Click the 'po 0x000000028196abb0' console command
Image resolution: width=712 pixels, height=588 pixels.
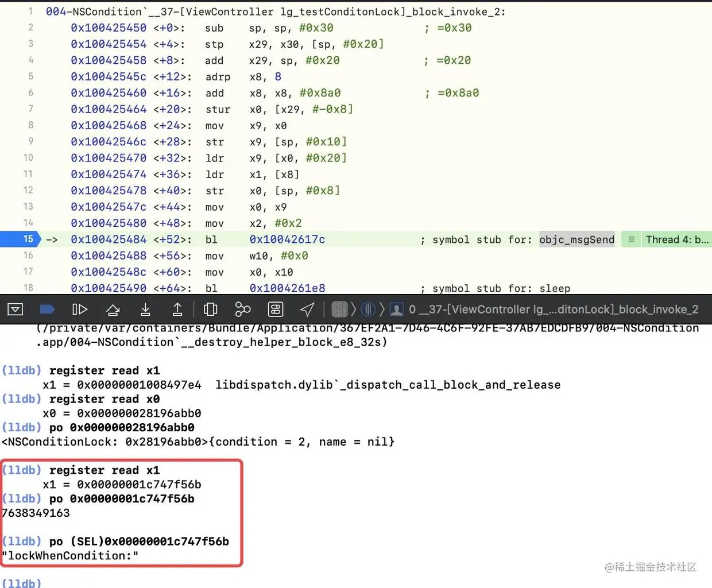point(122,427)
